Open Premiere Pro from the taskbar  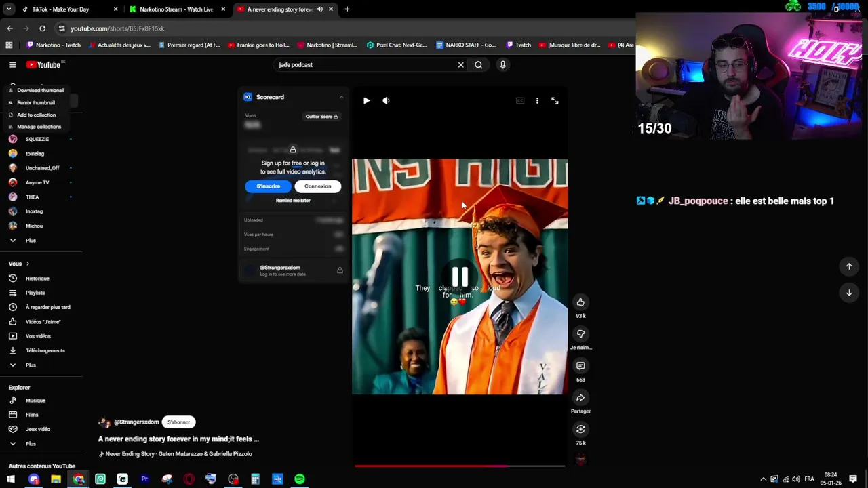[144, 479]
